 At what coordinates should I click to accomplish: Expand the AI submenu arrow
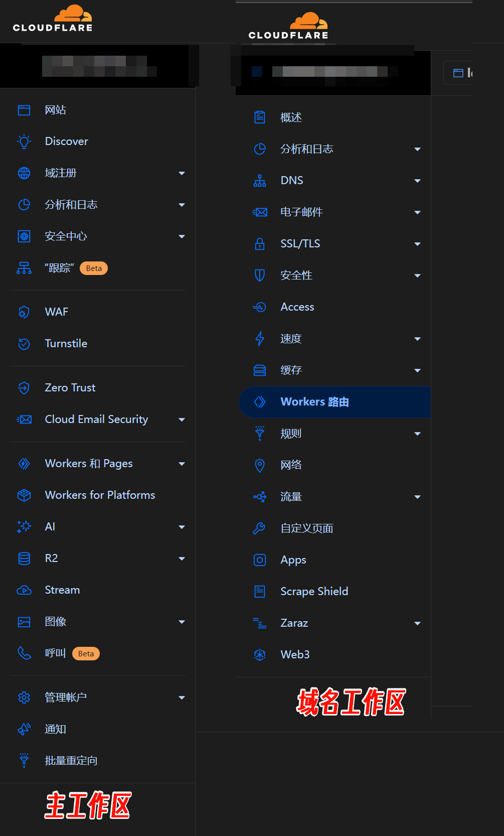click(x=182, y=527)
